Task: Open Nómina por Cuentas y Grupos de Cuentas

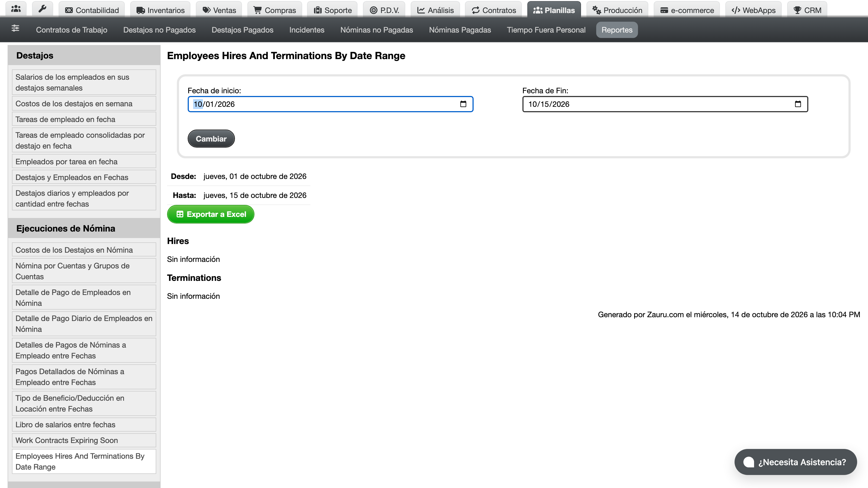Action: coord(84,271)
